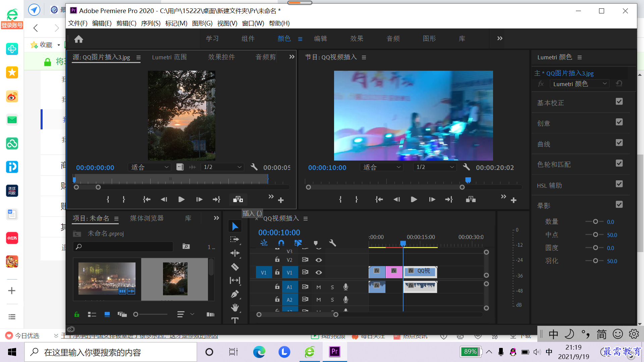This screenshot has width=644, height=362.
Task: Toggle V1 track output eye
Action: coord(319,273)
